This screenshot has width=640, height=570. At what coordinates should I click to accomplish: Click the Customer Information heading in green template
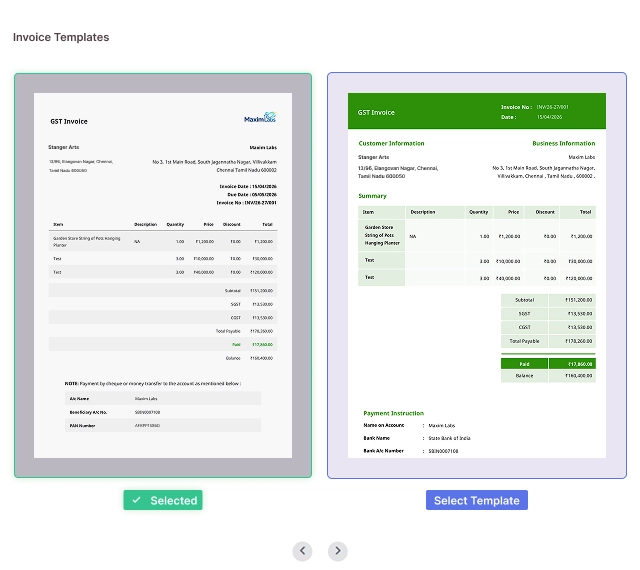click(391, 143)
